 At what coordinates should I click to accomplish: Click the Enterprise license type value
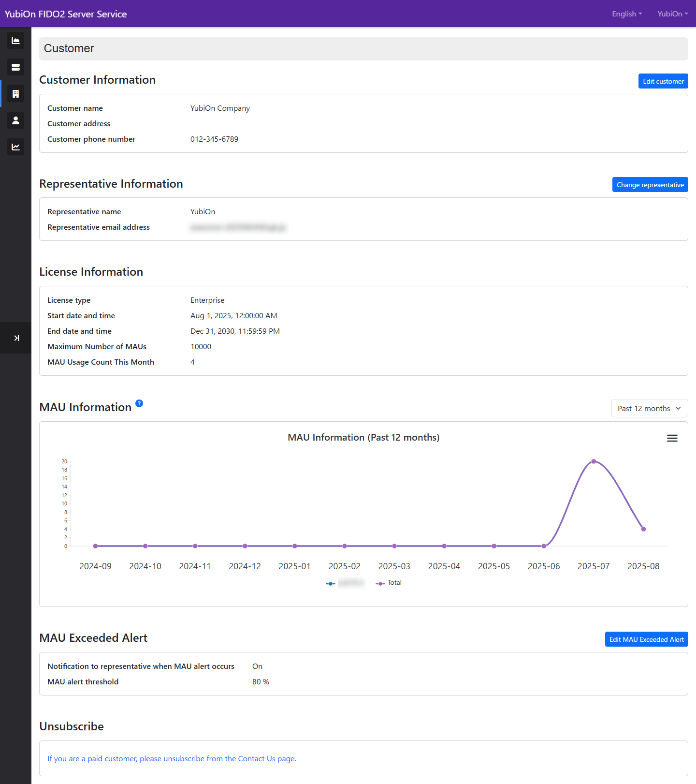click(207, 300)
